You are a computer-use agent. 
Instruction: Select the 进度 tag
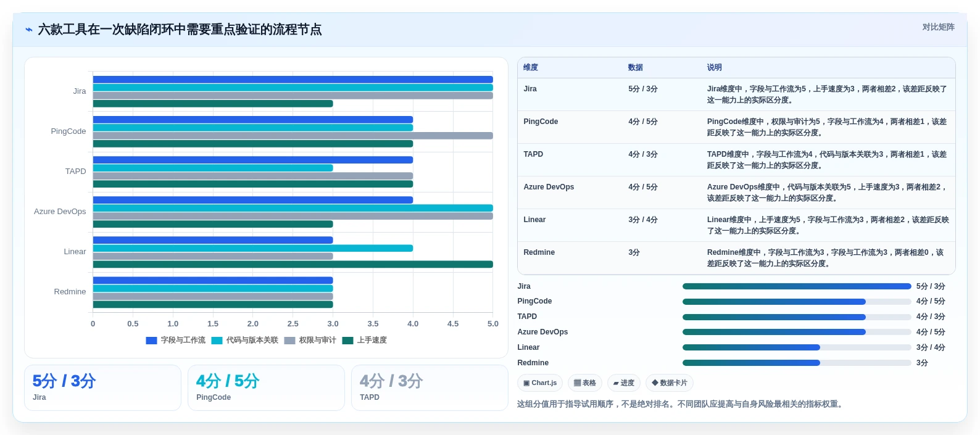(x=624, y=383)
